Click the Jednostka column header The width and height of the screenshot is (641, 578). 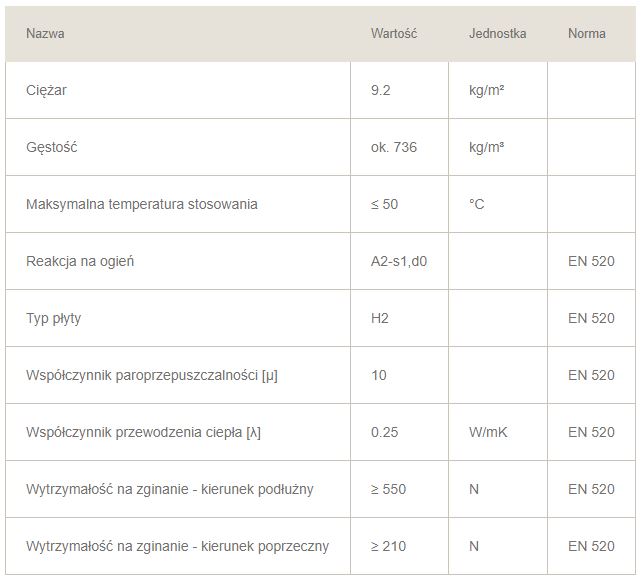pos(498,34)
